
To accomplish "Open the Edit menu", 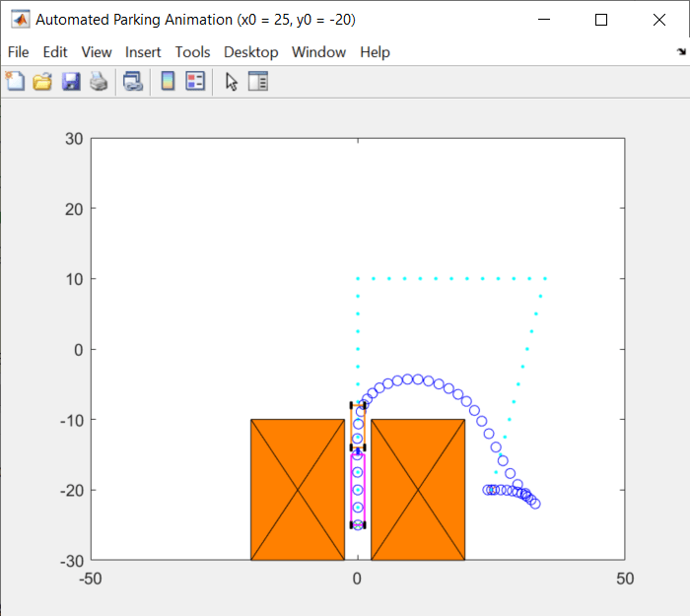I will 55,52.
